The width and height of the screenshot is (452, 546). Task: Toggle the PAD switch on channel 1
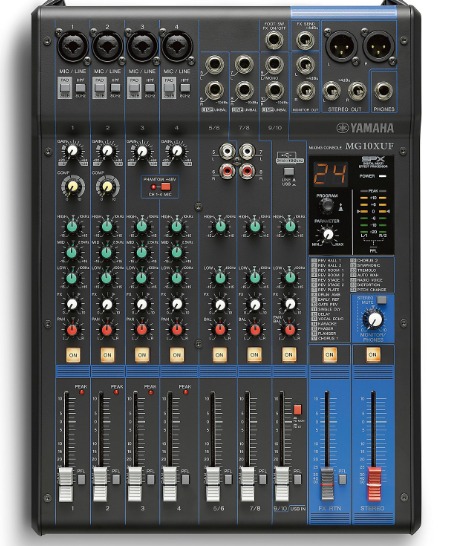coord(65,88)
